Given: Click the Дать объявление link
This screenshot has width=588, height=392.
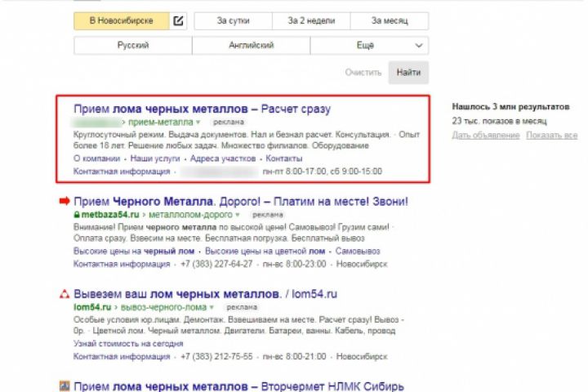Looking at the screenshot, I should click(486, 136).
